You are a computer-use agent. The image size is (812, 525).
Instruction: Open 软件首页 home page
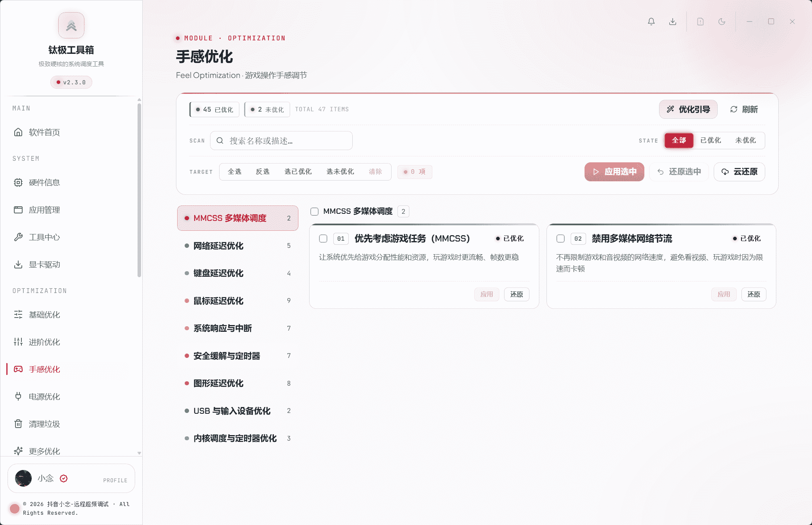[x=71, y=132]
